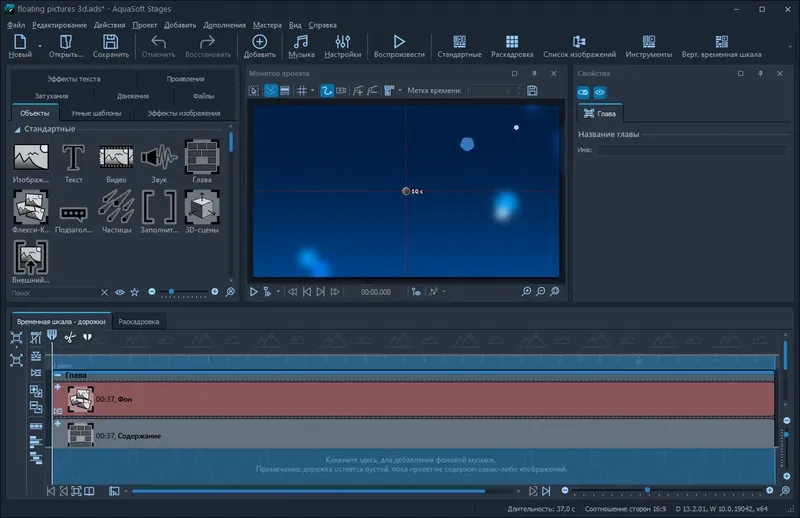Collapse the Глава chapter in timeline
Screen dimensions: 800x518
[x=58, y=375]
